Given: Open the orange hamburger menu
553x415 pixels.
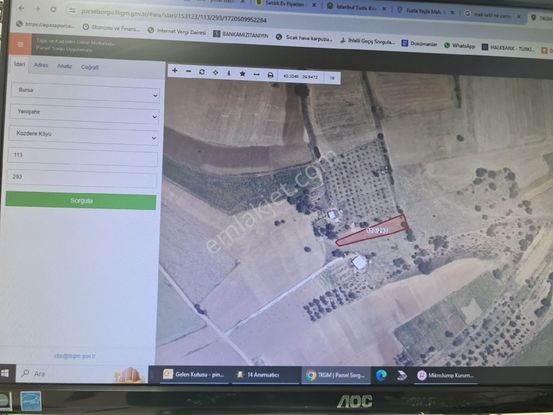Looking at the screenshot, I should click(20, 44).
